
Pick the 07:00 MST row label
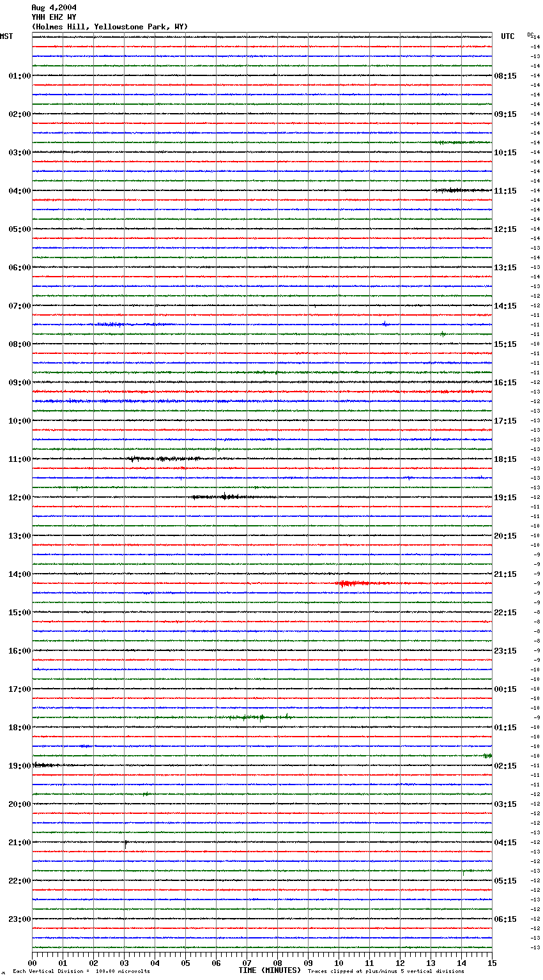tap(20, 306)
